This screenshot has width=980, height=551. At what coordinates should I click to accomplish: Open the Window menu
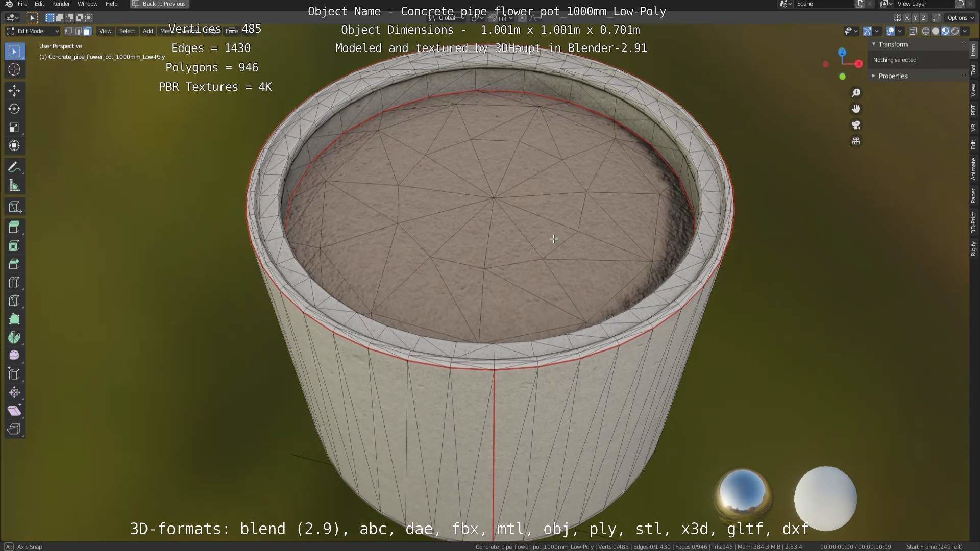tap(87, 4)
